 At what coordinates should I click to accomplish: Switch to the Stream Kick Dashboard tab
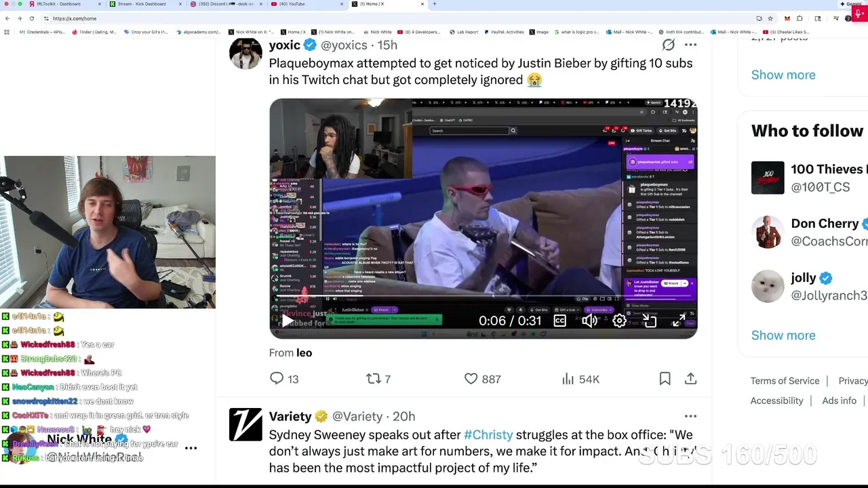click(141, 4)
